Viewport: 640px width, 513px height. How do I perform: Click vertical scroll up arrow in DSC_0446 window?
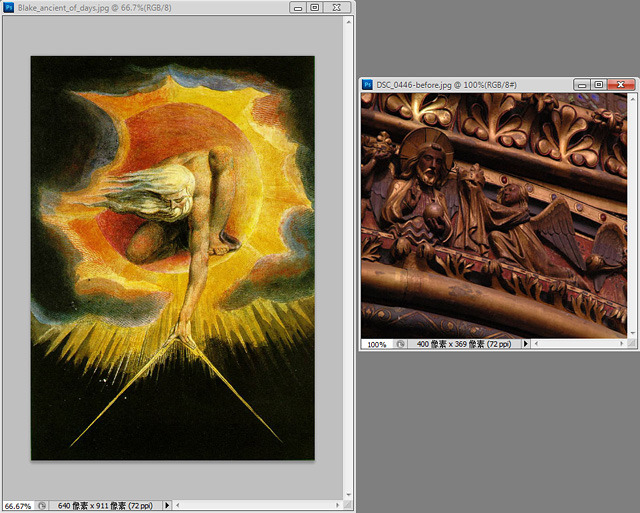633,98
